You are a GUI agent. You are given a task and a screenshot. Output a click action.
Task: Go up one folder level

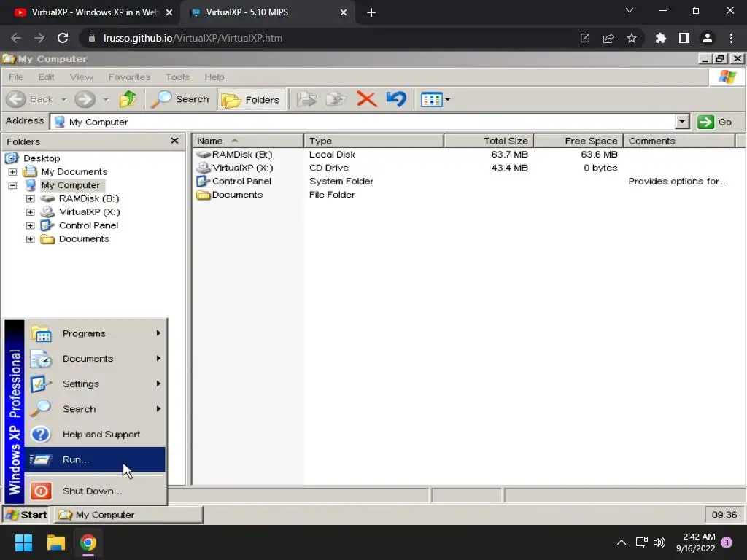pos(128,99)
